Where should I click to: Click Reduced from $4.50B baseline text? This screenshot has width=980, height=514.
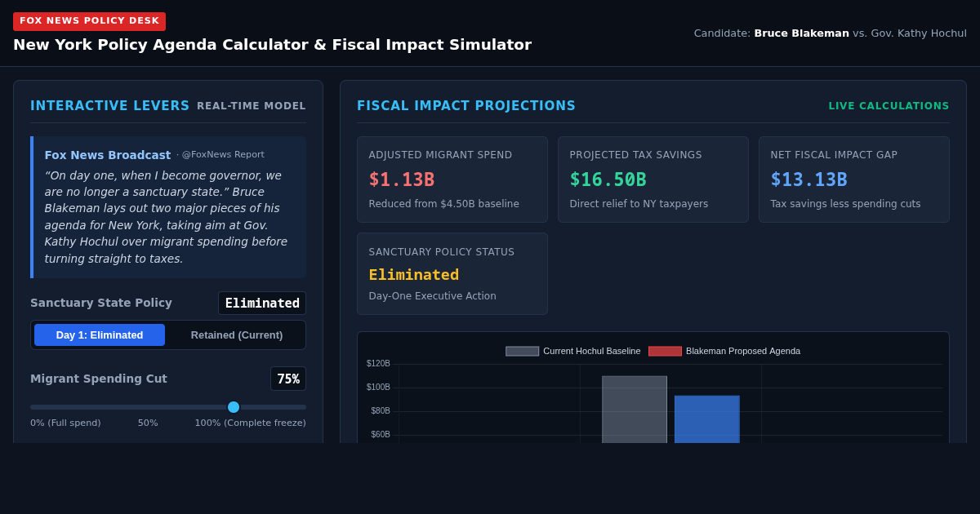pos(444,204)
